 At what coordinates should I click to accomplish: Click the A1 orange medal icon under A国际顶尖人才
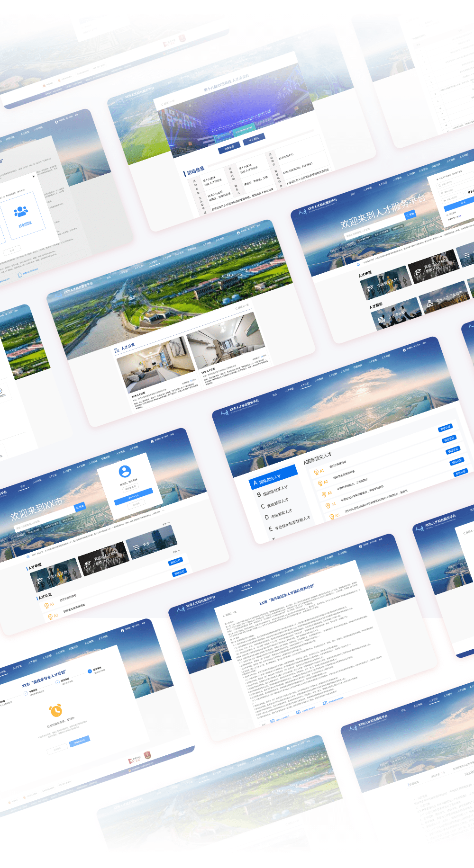[316, 472]
